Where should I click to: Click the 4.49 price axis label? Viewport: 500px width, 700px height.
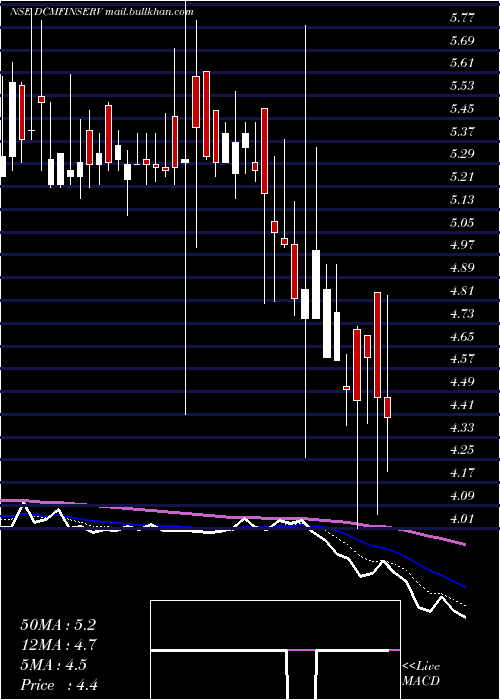(x=462, y=382)
